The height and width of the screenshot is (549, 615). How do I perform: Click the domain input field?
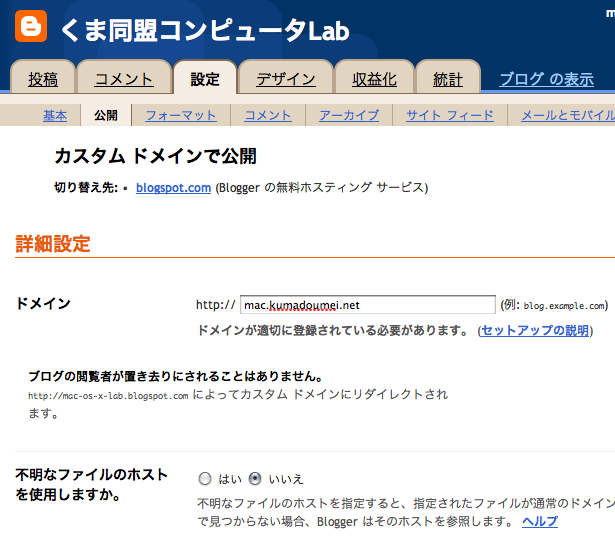point(368,305)
